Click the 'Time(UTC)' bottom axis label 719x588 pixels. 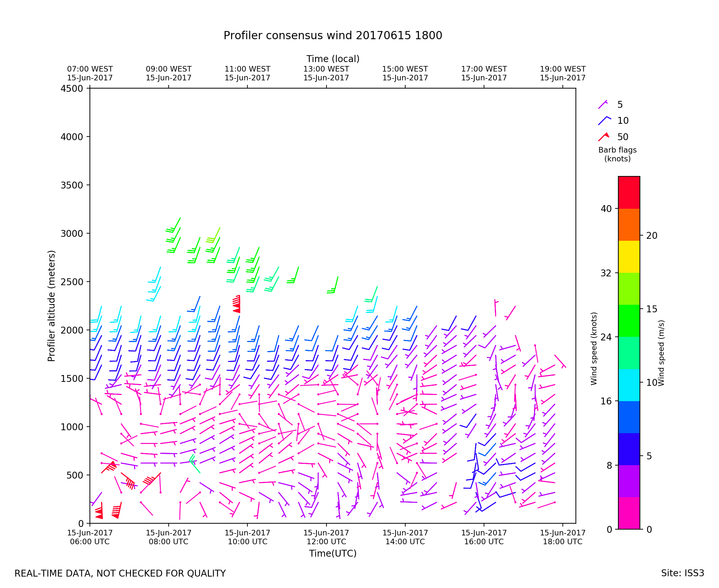click(x=333, y=553)
